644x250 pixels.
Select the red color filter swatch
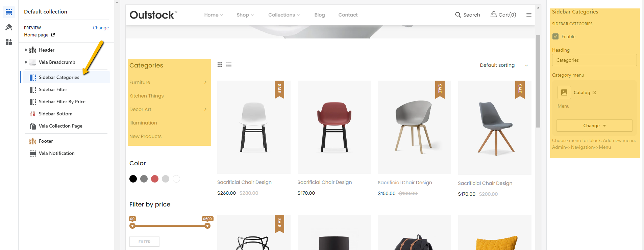point(155,179)
